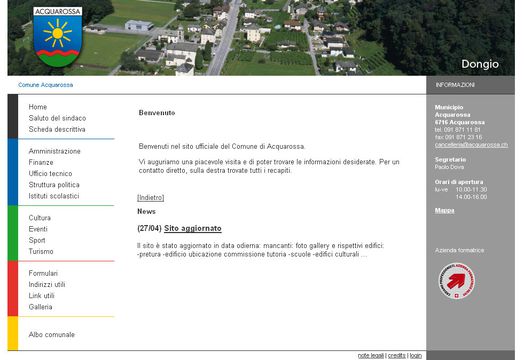Click the [Indietro] back link
The image size is (524, 360).
150,198
